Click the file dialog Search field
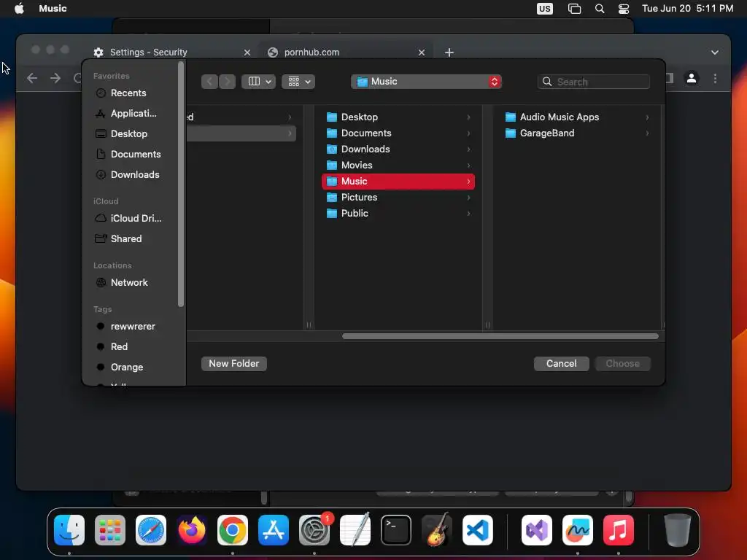This screenshot has width=747, height=560. click(594, 82)
